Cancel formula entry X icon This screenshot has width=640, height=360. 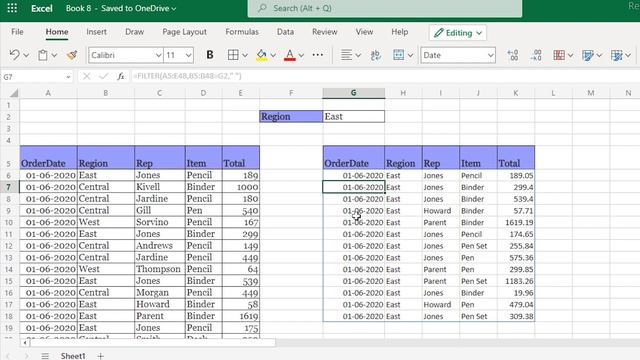(x=87, y=76)
